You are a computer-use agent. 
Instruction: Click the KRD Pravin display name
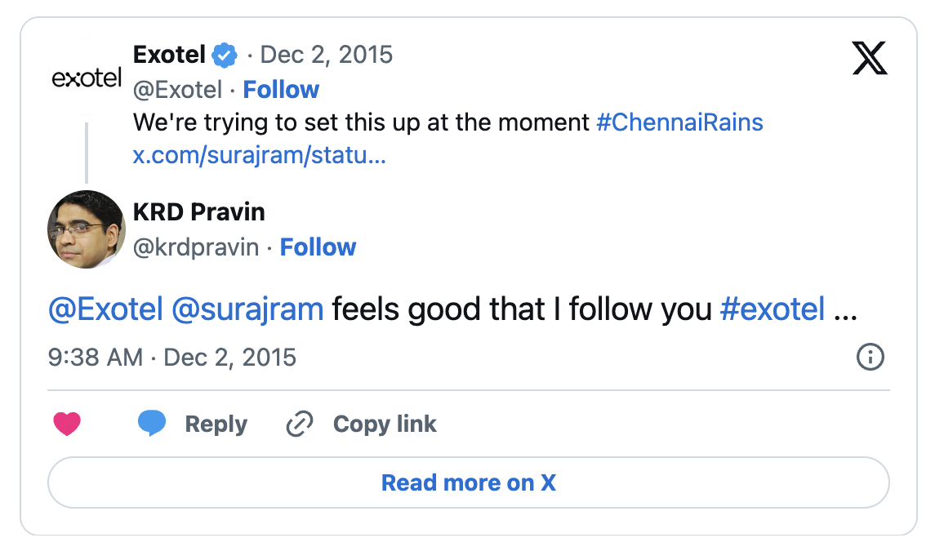198,212
